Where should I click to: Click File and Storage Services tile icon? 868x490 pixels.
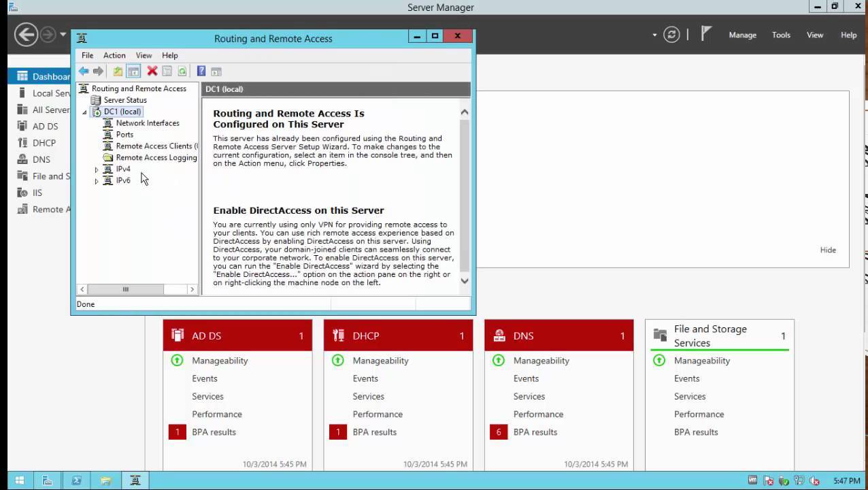tap(660, 335)
